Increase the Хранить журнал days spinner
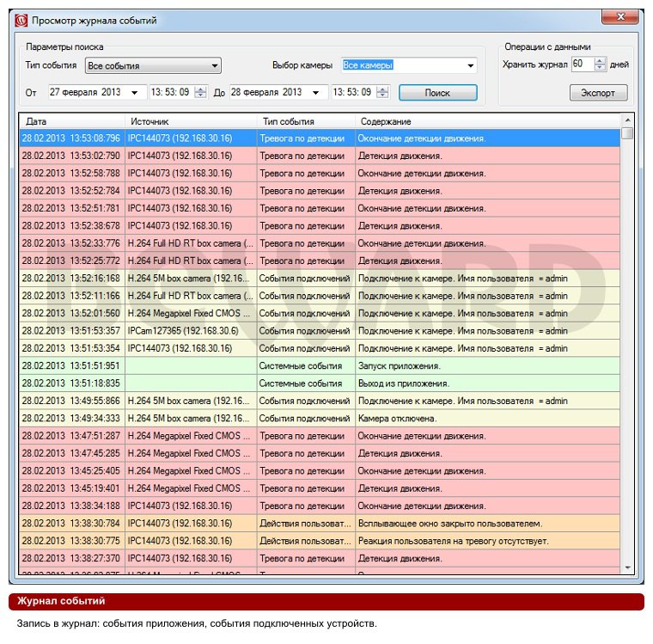The width and height of the screenshot is (653, 644). [x=600, y=61]
